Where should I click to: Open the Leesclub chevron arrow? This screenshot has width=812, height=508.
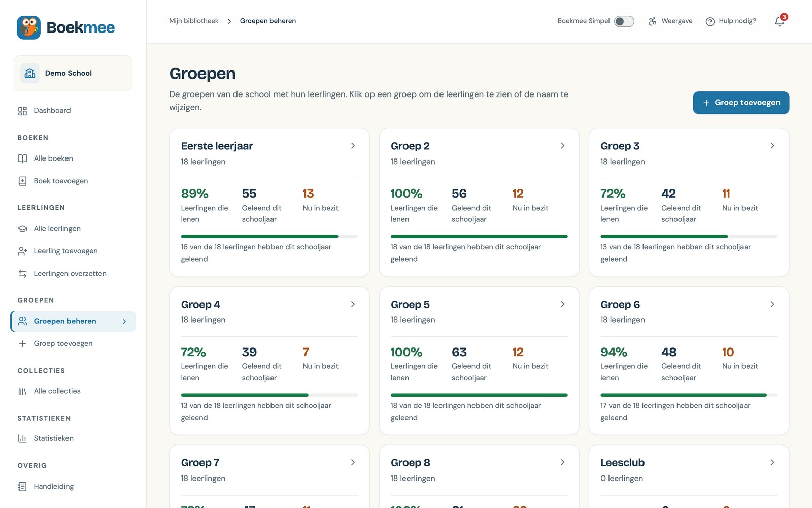(772, 462)
